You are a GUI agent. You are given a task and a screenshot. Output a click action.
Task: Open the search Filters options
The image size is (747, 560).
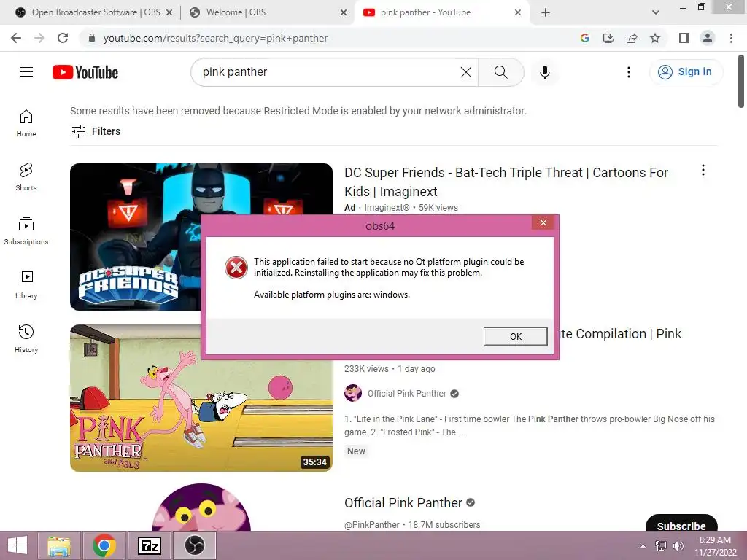(x=96, y=131)
